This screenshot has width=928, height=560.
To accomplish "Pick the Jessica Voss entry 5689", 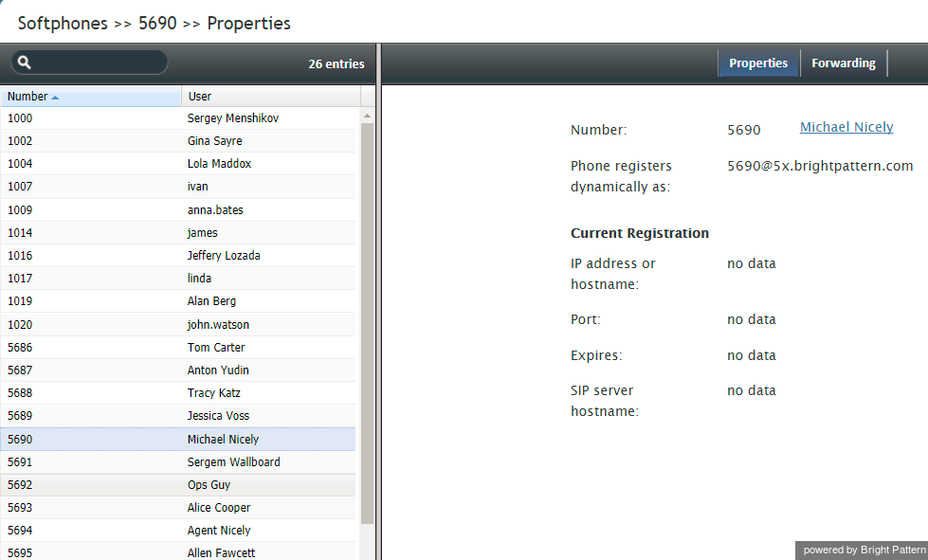I will [178, 416].
